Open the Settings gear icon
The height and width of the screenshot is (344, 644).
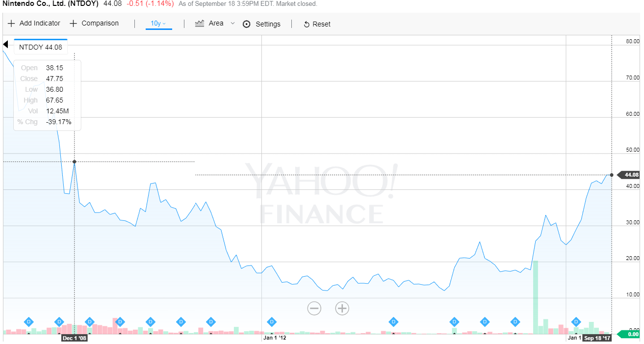coord(246,24)
